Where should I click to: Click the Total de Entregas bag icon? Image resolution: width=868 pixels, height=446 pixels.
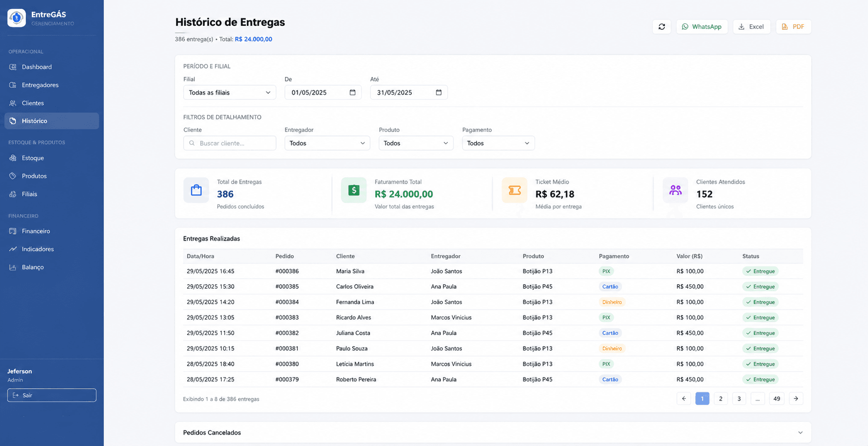coord(196,190)
